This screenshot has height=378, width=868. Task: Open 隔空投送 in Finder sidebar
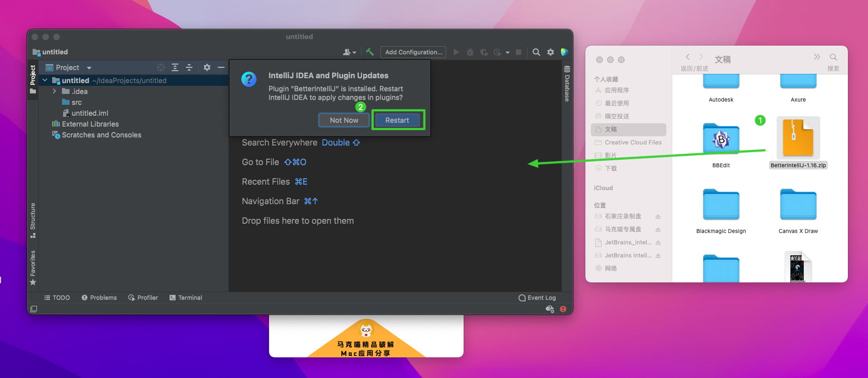click(x=629, y=116)
